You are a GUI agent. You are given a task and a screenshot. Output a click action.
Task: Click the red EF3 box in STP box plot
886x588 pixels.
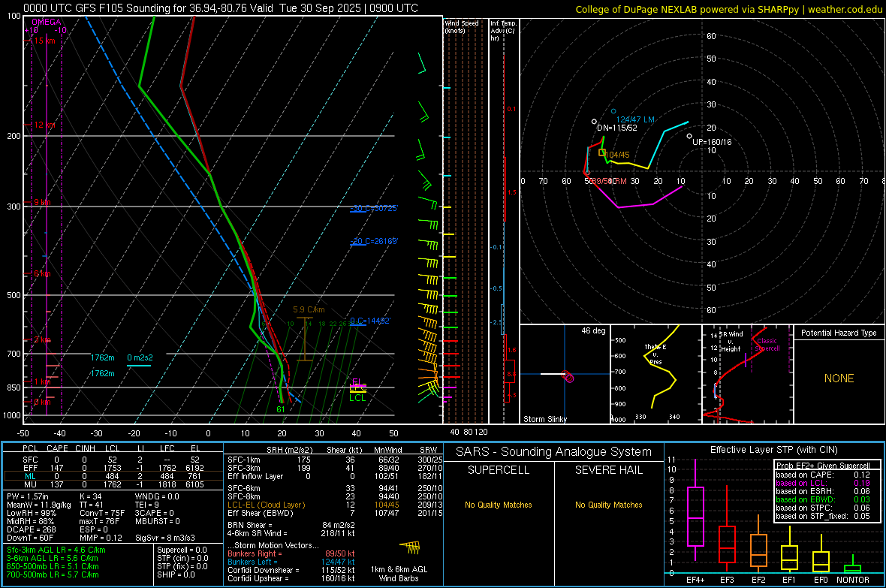pyautogui.click(x=727, y=544)
